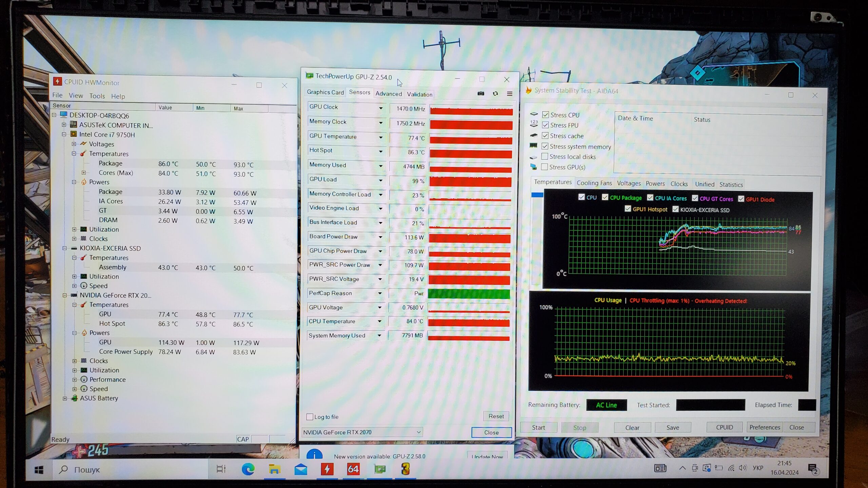Click Preferences button in AIDA64
Image resolution: width=868 pixels, height=488 pixels.
[765, 427]
